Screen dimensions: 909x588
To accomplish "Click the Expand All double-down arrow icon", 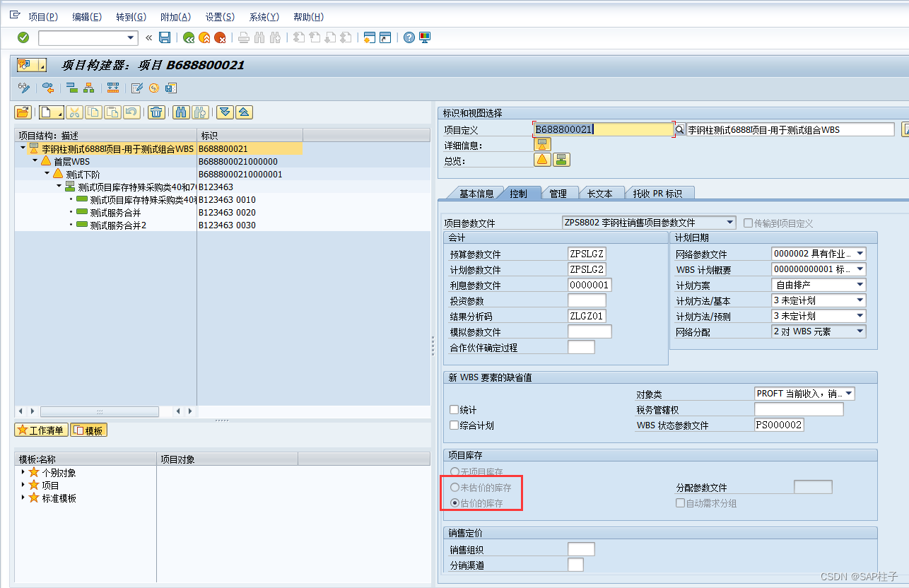I will (225, 112).
